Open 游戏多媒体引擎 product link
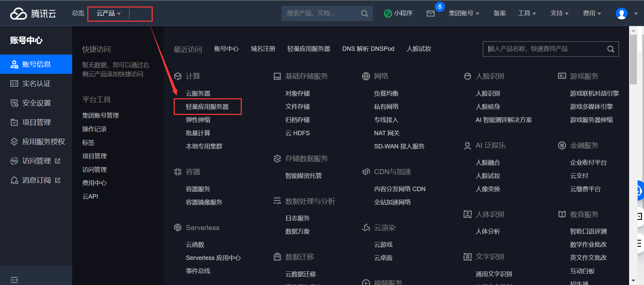Viewport: 644px width, 285px height. 592,107
